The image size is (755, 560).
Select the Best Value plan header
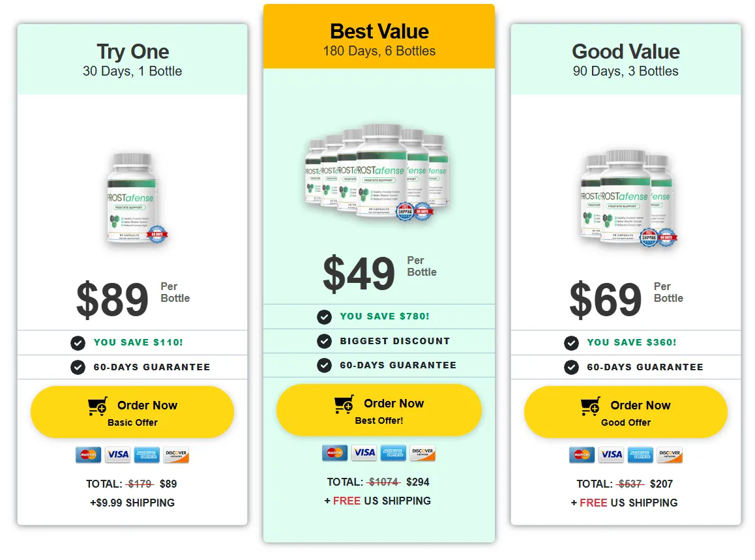click(x=379, y=37)
